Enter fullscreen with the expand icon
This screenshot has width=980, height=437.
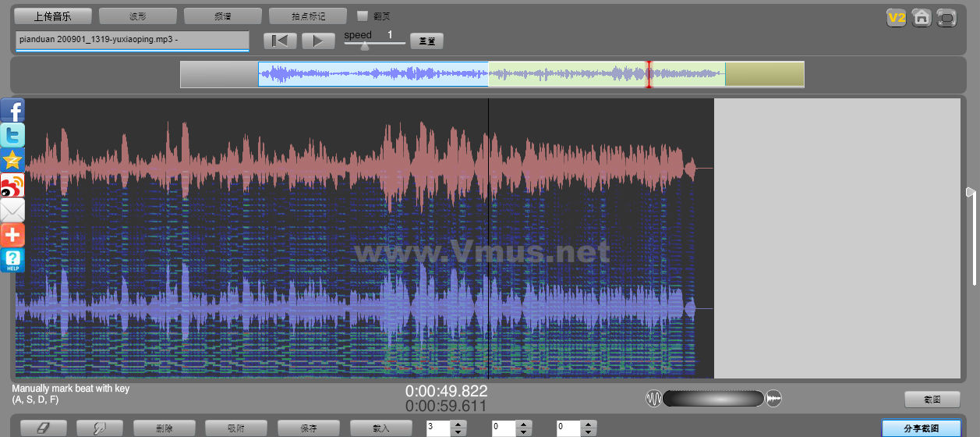click(x=946, y=17)
